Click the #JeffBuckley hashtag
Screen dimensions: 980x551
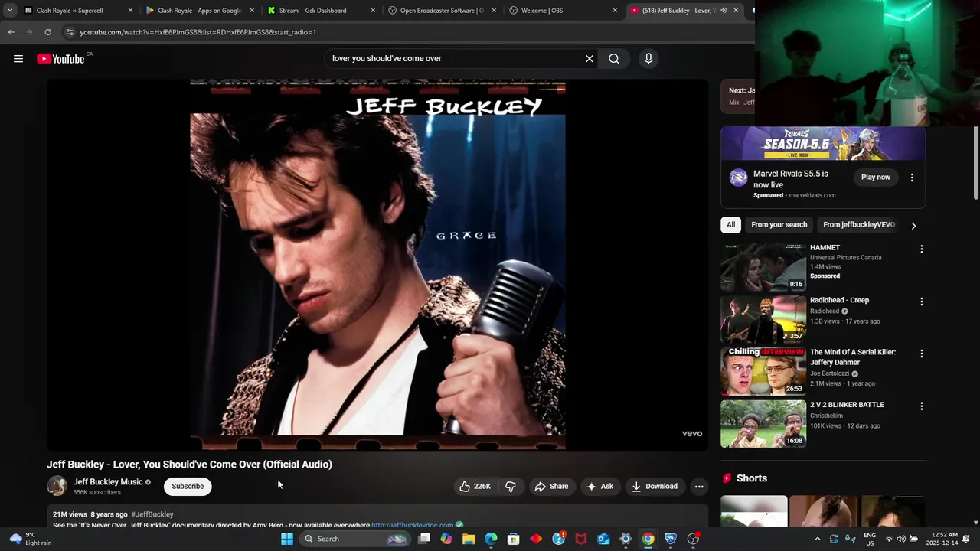click(152, 514)
